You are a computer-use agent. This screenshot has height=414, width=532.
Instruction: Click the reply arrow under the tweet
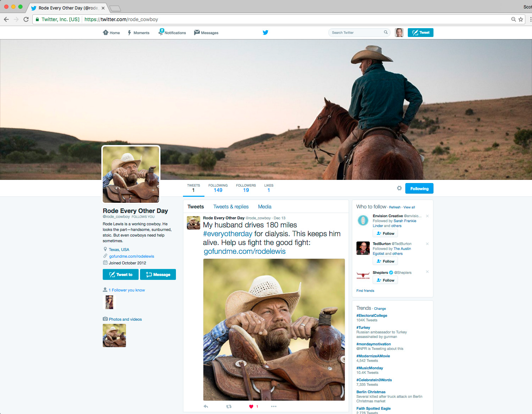pyautogui.click(x=206, y=406)
